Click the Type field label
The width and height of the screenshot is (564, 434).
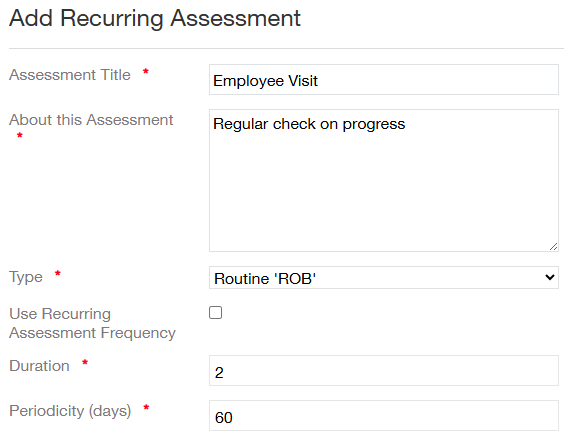pos(26,277)
